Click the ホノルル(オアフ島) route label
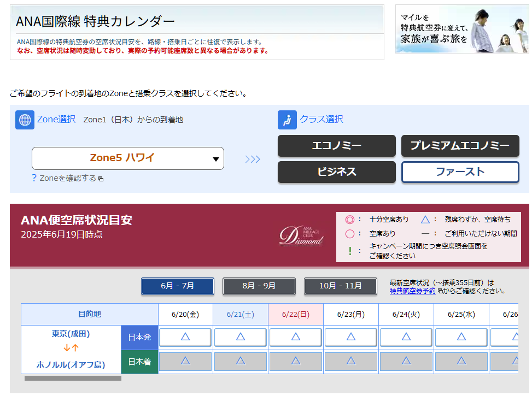 [71, 365]
